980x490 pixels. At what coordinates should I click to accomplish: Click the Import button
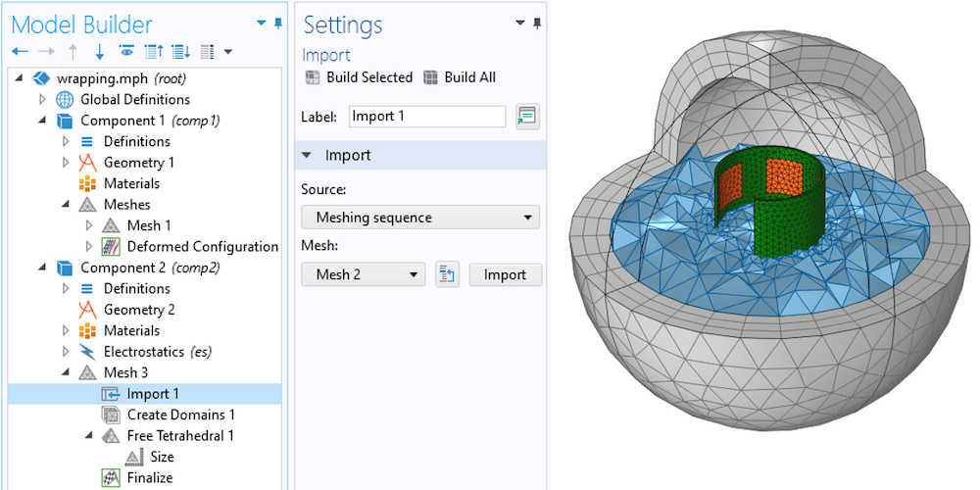(x=505, y=274)
